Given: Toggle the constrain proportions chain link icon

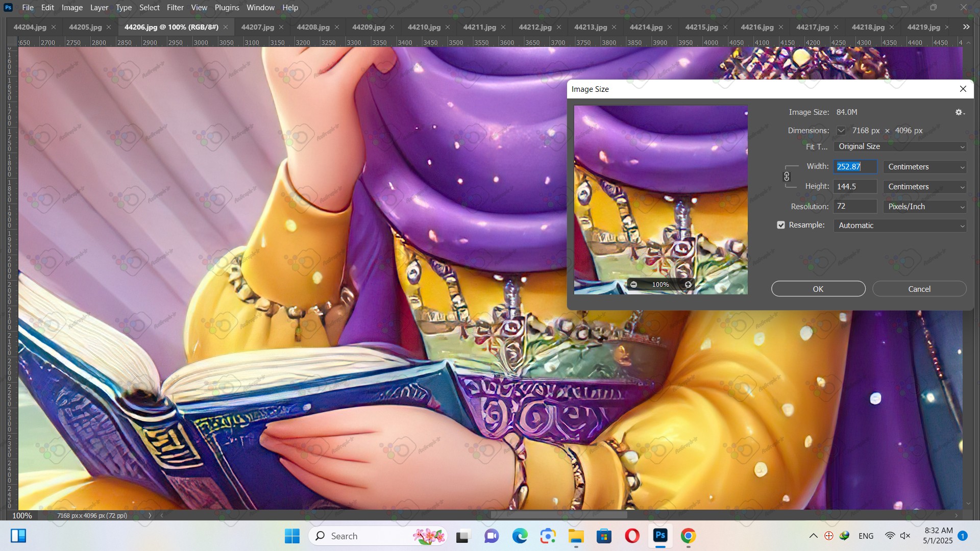Looking at the screenshot, I should point(787,177).
